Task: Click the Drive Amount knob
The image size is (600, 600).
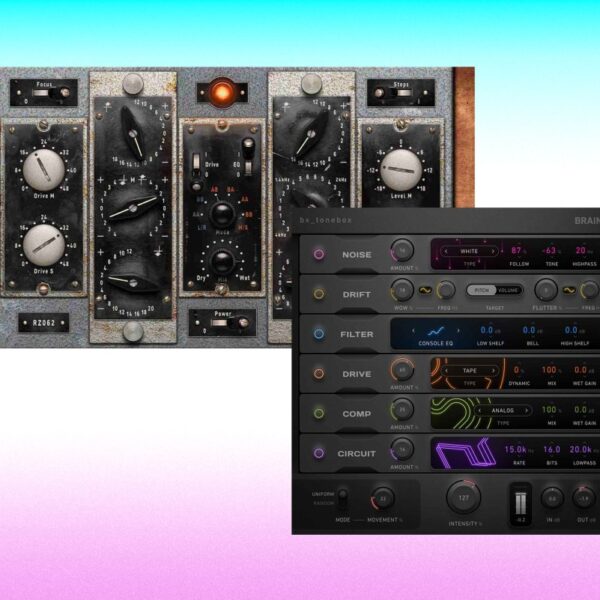Action: click(402, 370)
